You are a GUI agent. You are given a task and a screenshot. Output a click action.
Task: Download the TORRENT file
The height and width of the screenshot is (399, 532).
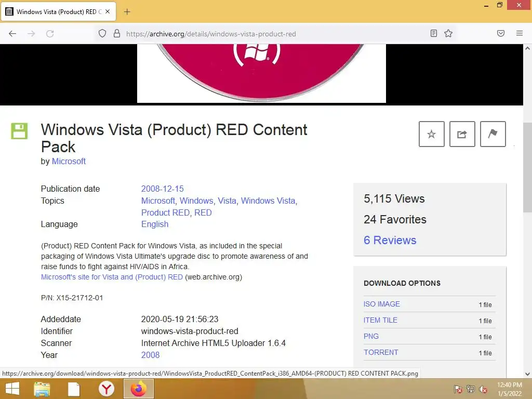pos(381,352)
